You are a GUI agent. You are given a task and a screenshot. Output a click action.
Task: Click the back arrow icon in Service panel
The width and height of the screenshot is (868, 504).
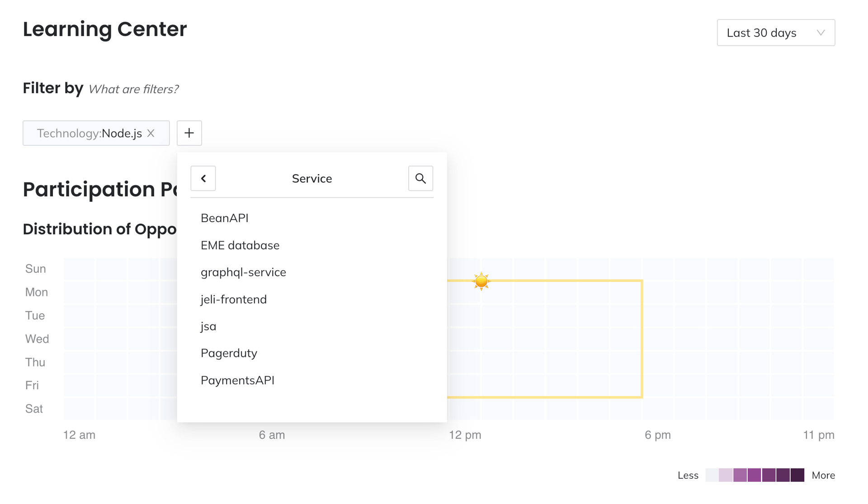pyautogui.click(x=203, y=178)
